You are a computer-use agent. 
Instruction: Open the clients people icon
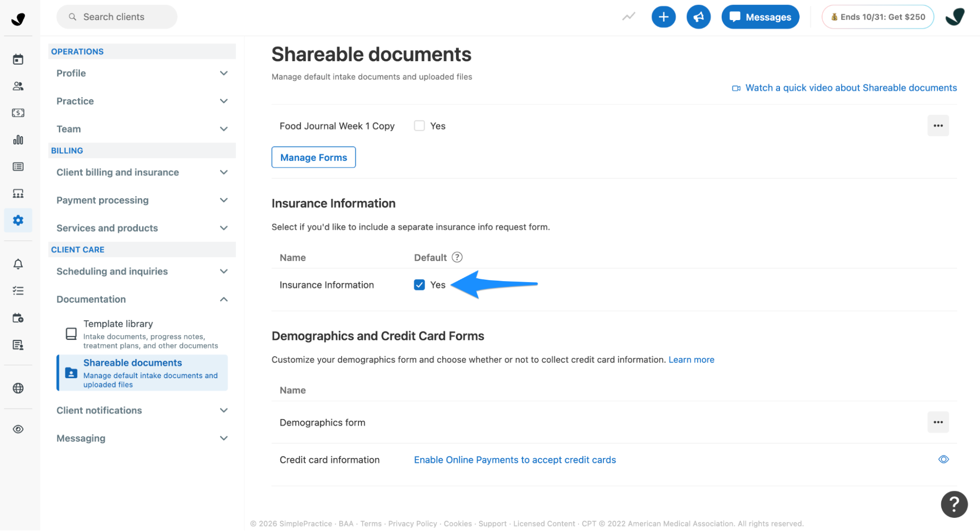click(18, 86)
